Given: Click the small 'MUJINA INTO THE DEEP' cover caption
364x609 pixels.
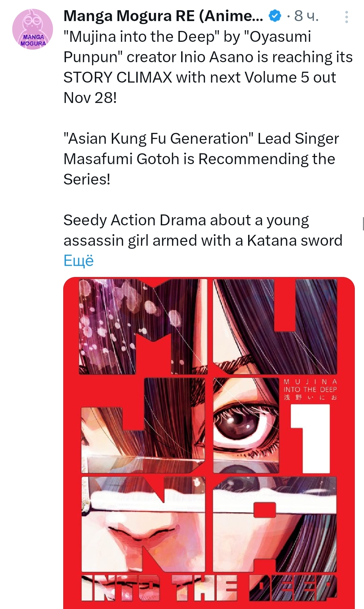Looking at the screenshot, I should (310, 385).
